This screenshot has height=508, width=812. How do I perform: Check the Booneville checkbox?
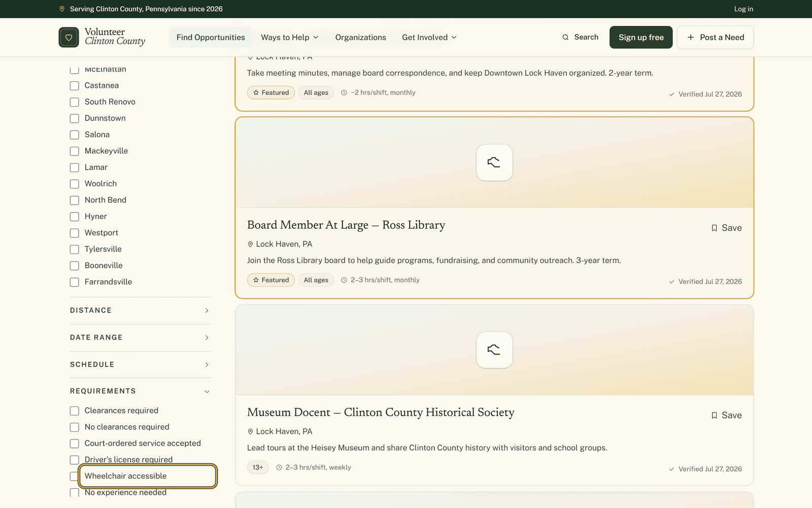75,266
